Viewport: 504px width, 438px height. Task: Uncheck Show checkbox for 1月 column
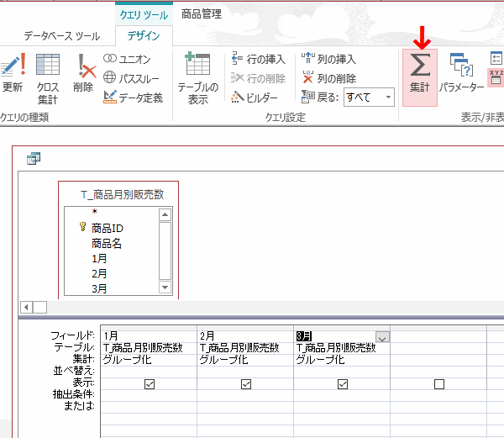tap(150, 384)
